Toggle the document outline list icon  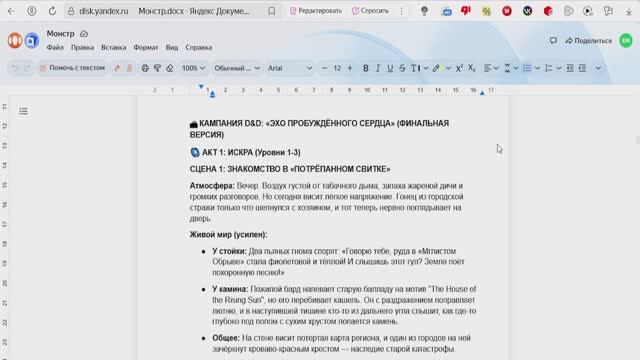pyautogui.click(x=23, y=111)
